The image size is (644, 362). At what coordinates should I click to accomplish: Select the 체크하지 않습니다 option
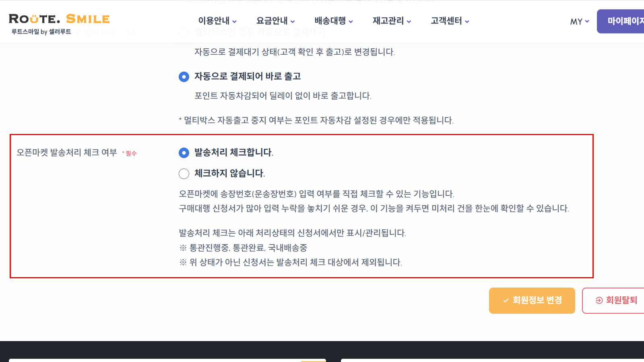(x=184, y=173)
